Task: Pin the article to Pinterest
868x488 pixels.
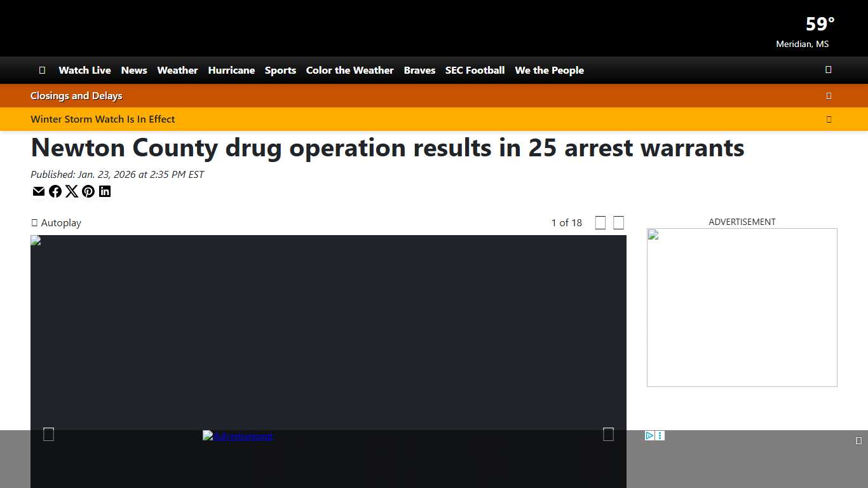Action: coord(88,191)
